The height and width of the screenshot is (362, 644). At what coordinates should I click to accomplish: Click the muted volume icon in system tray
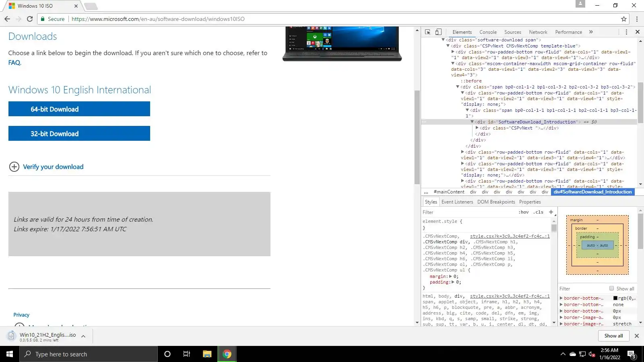point(592,354)
